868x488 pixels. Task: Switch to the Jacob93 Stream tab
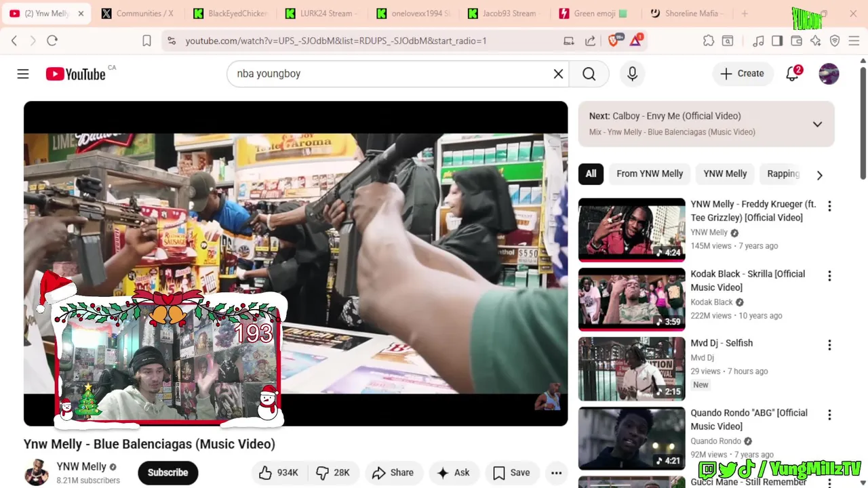pyautogui.click(x=505, y=14)
